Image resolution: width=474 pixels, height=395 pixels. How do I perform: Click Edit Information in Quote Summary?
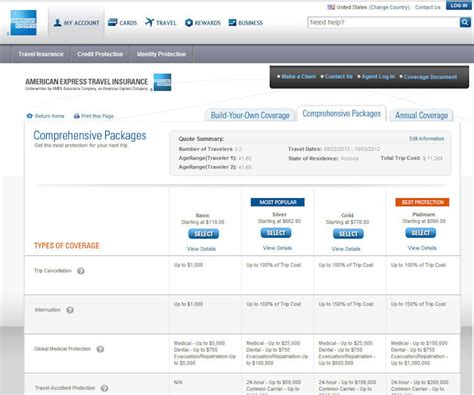pyautogui.click(x=427, y=139)
